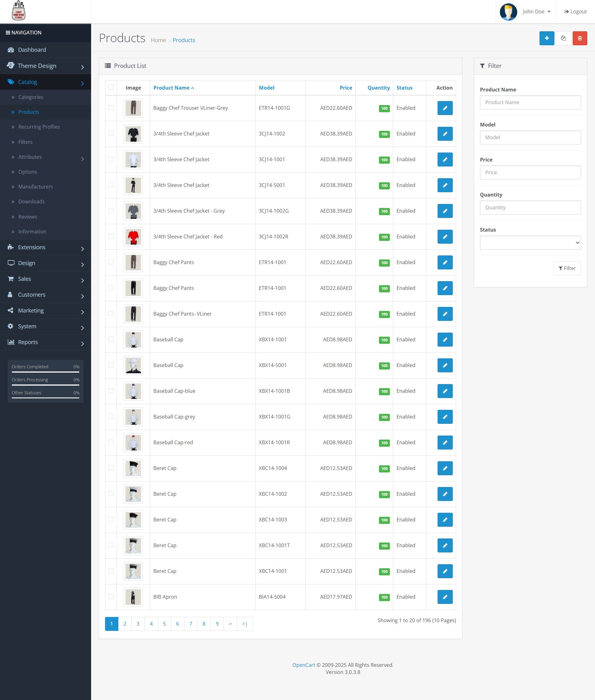This screenshot has height=700, width=595.
Task: Click the Orders Completed progress bar
Action: tap(46, 372)
